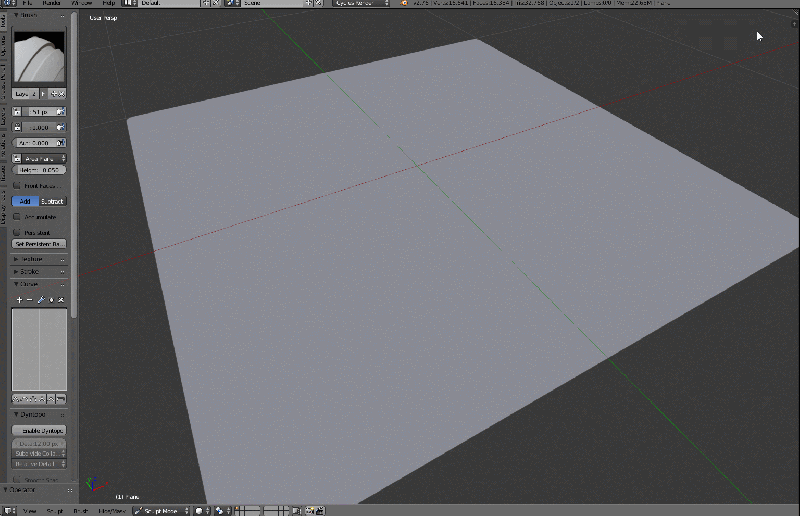800x516 pixels.
Task: Zoom in curve with plus icon
Action: 19,300
